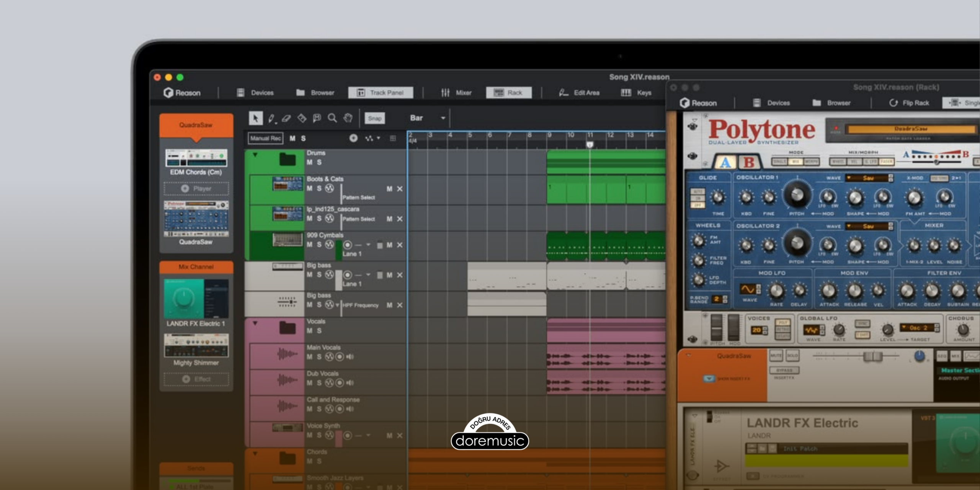Image resolution: width=980 pixels, height=490 pixels.
Task: Adjust the QuadraSaw channel level fader
Action: (873, 357)
